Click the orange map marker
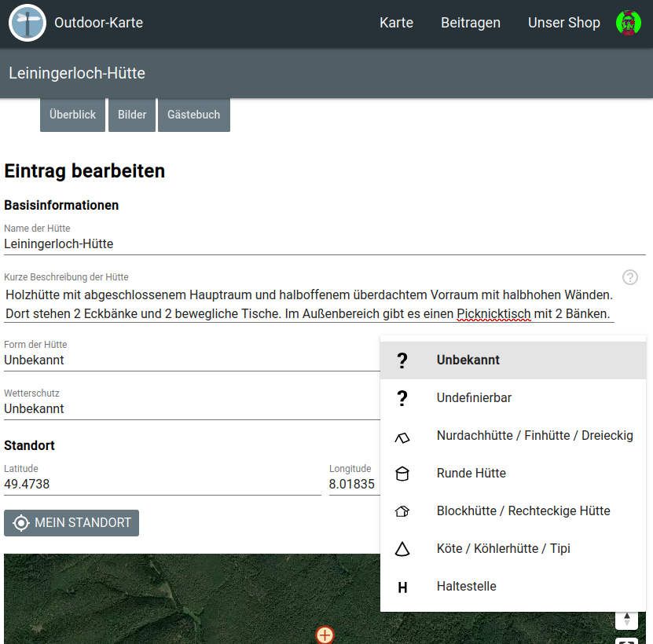 pyautogui.click(x=325, y=635)
